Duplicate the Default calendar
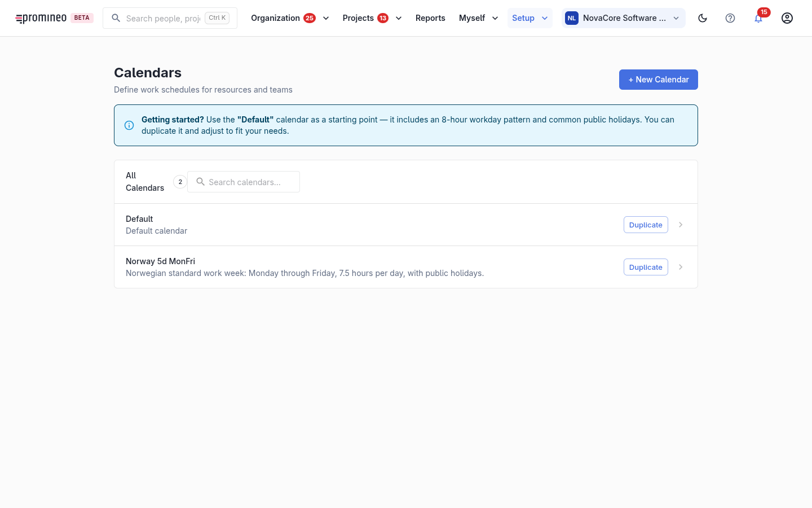 [x=646, y=225]
